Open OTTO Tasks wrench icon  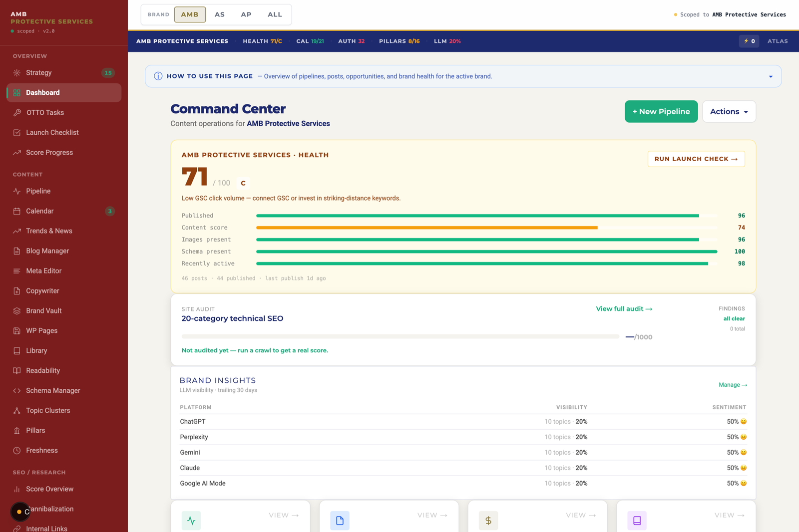point(16,113)
